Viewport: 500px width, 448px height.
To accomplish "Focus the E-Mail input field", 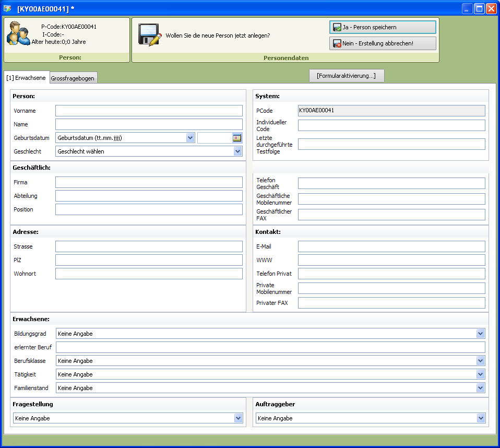I will [391, 246].
